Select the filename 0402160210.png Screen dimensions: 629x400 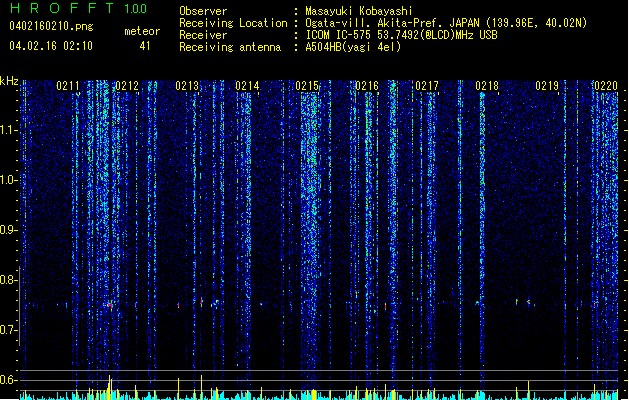pyautogui.click(x=51, y=26)
